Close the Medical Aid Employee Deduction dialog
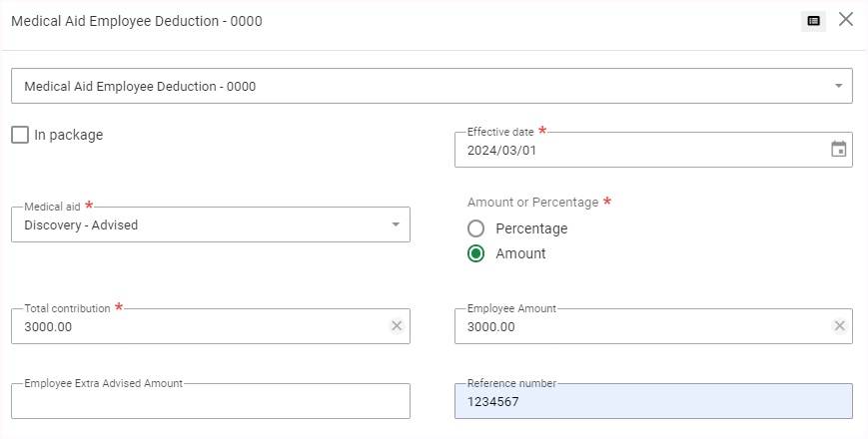The image size is (868, 439). [846, 20]
